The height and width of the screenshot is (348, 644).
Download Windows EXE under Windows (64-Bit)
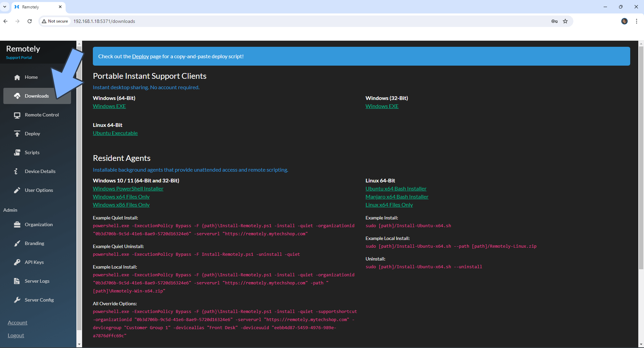(109, 106)
